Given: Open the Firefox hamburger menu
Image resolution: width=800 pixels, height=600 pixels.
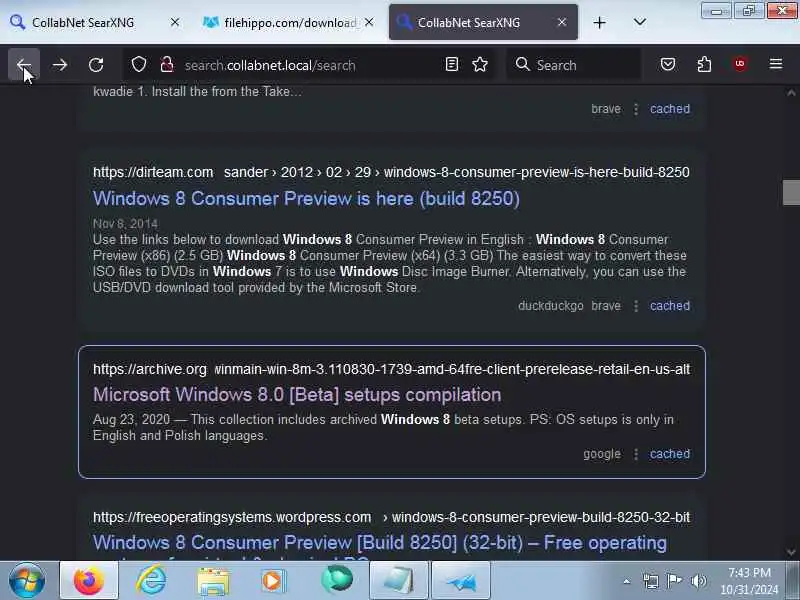Looking at the screenshot, I should tap(776, 64).
